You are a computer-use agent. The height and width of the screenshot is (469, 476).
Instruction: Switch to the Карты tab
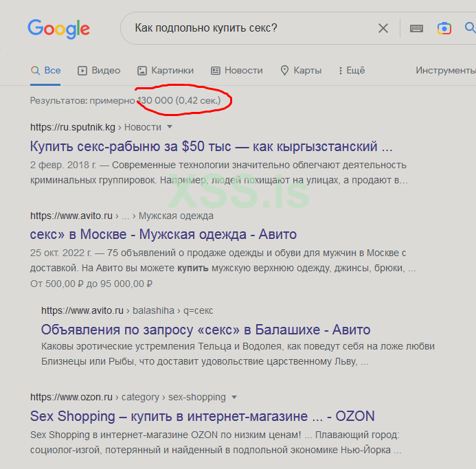(x=301, y=71)
